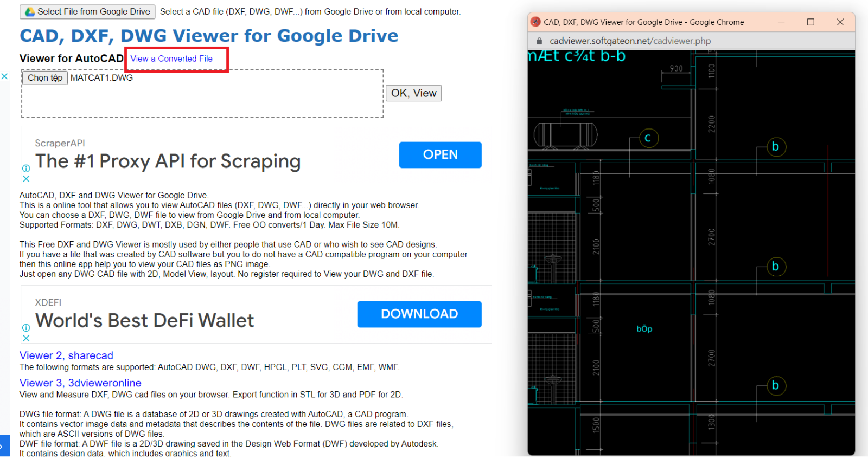Close the XDEFI ad with X icon
Image resolution: width=868 pixels, height=459 pixels.
[x=26, y=338]
